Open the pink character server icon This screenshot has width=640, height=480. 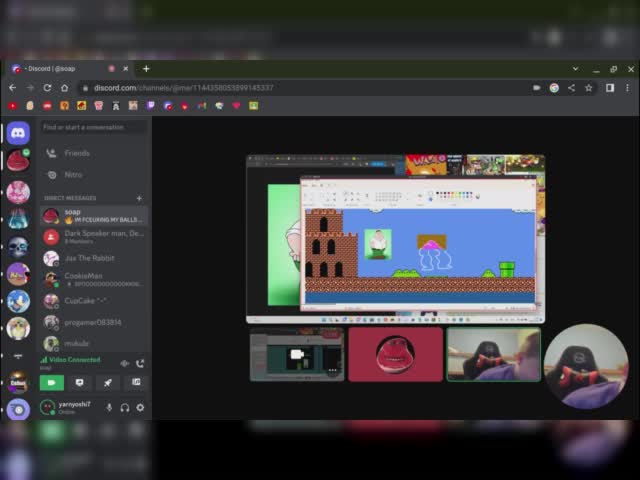tap(18, 192)
